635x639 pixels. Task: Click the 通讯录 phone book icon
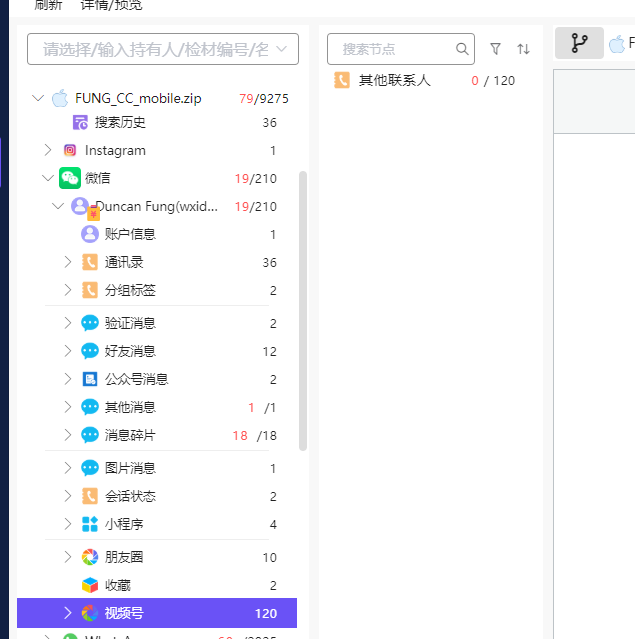(x=90, y=262)
